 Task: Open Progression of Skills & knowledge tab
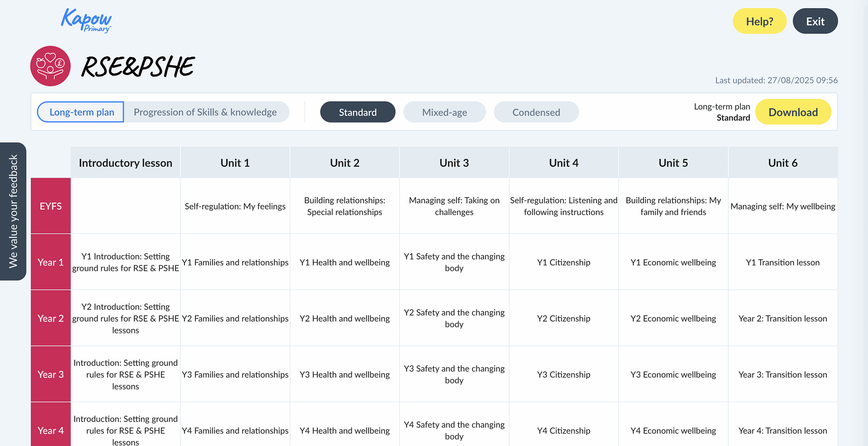[205, 112]
